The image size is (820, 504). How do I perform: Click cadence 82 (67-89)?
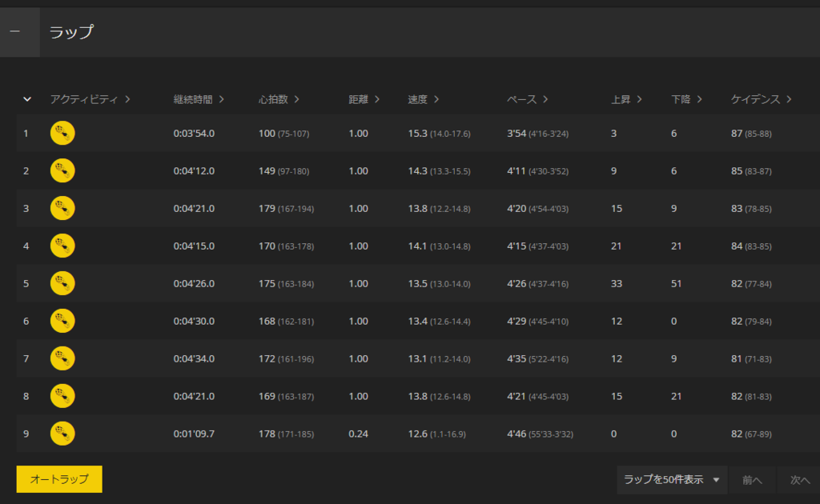[751, 434]
